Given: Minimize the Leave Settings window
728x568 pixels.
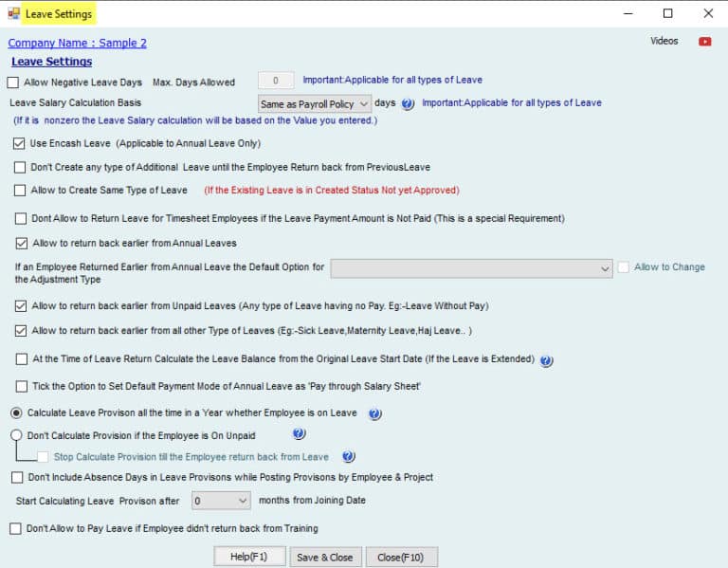Looking at the screenshot, I should click(628, 13).
